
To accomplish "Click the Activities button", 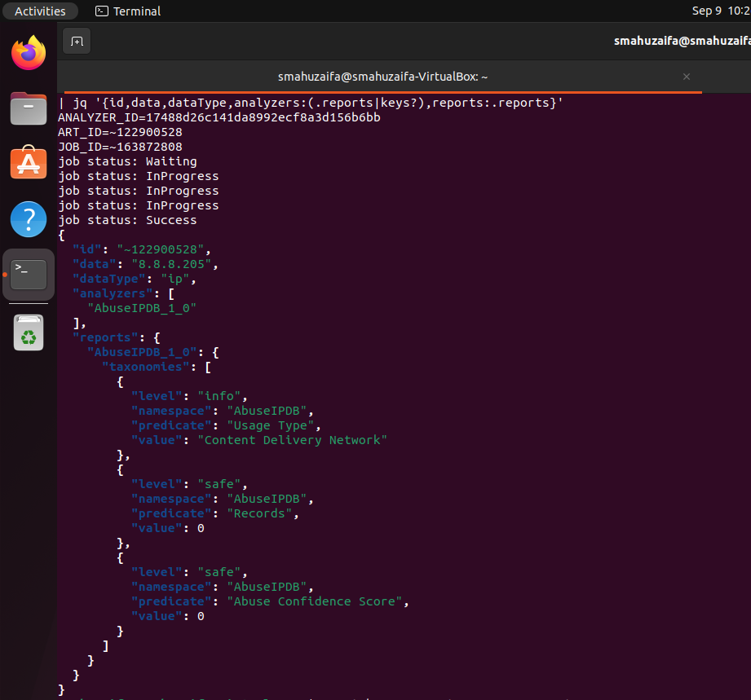I will 40,11.
